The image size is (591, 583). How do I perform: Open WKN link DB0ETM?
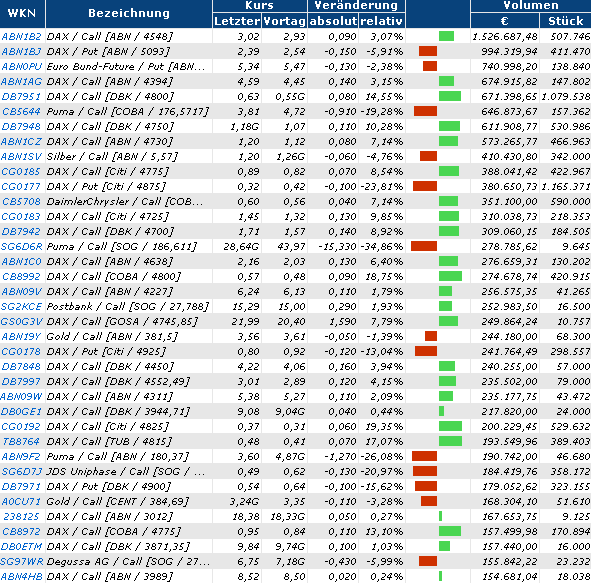(21, 546)
